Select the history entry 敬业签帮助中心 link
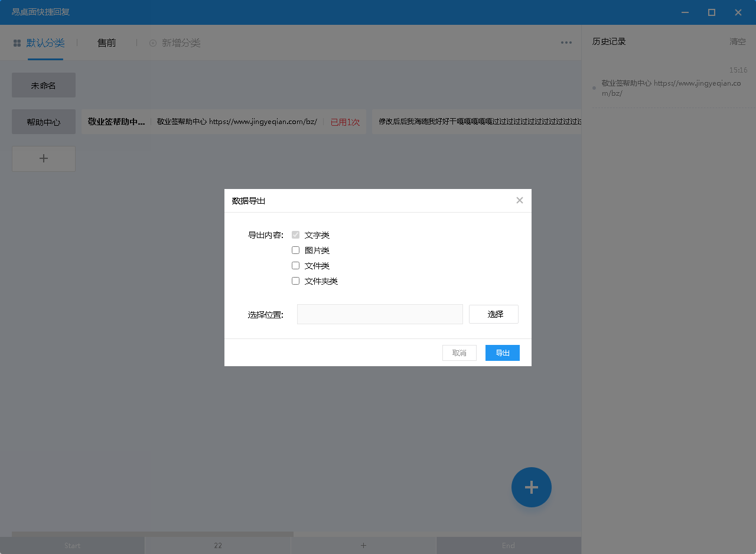The width and height of the screenshot is (756, 554). (671, 88)
